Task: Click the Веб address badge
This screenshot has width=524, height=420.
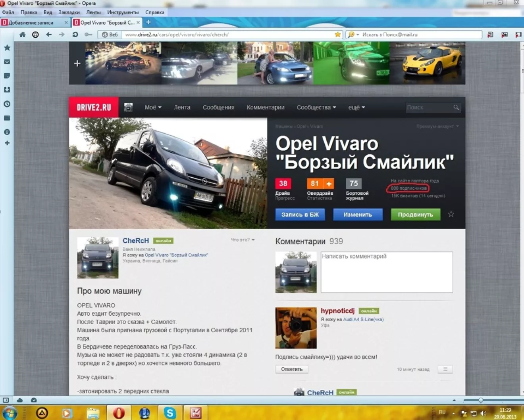Action: pos(110,35)
